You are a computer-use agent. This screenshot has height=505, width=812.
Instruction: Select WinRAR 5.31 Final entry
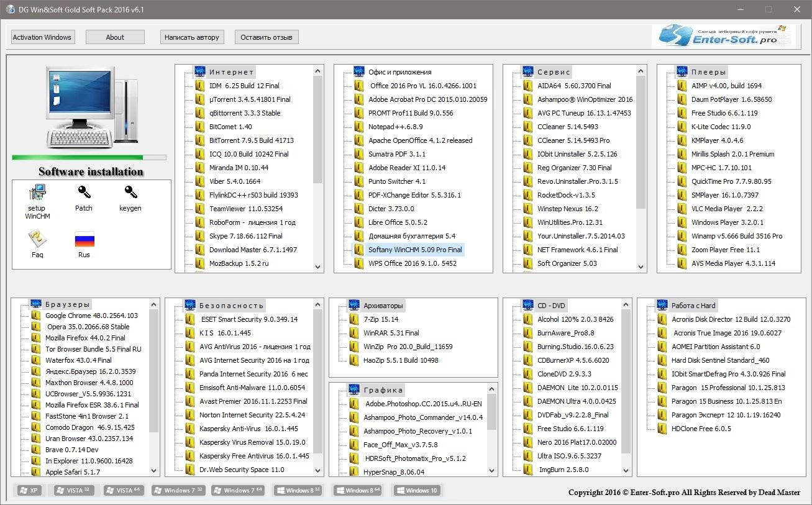click(x=391, y=333)
